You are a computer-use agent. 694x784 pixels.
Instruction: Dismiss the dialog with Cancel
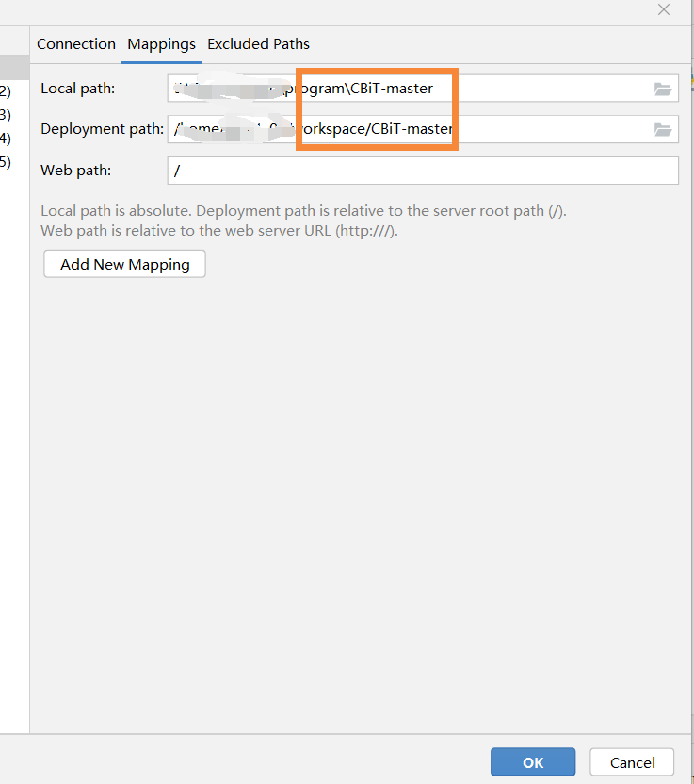click(x=632, y=762)
